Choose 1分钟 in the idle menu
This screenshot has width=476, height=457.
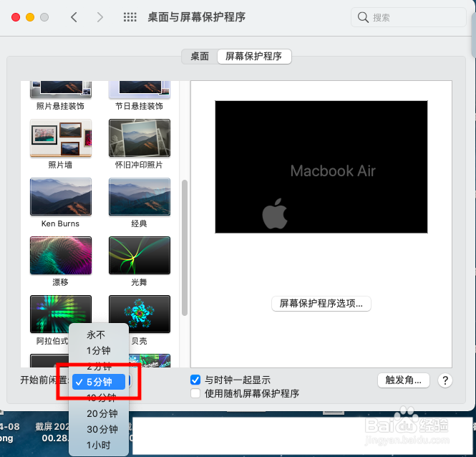99,350
